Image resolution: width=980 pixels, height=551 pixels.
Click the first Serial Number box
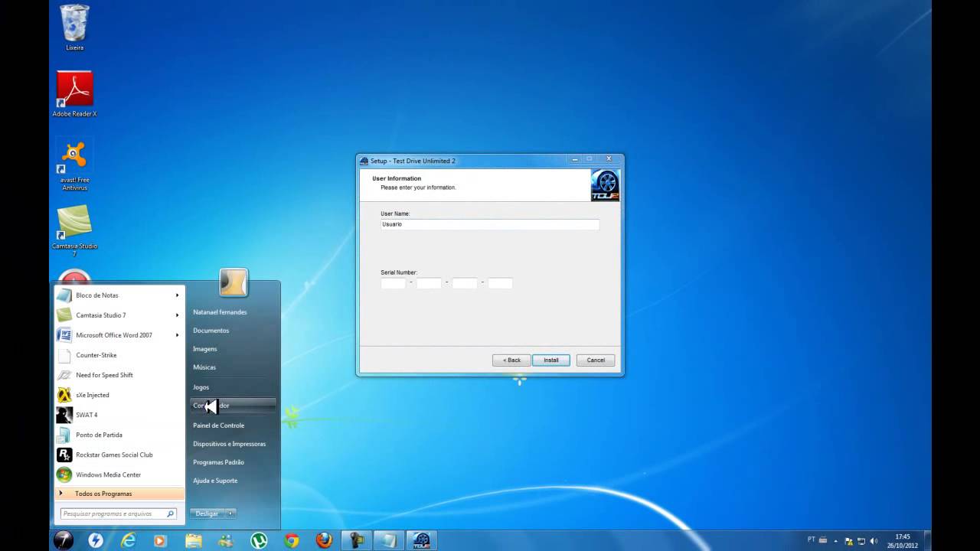point(393,283)
